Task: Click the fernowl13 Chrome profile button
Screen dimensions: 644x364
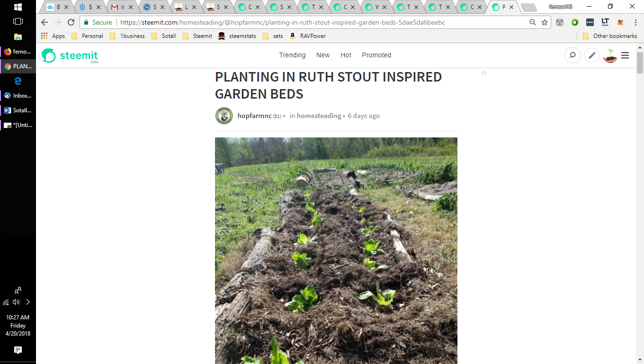Action: pos(560,7)
